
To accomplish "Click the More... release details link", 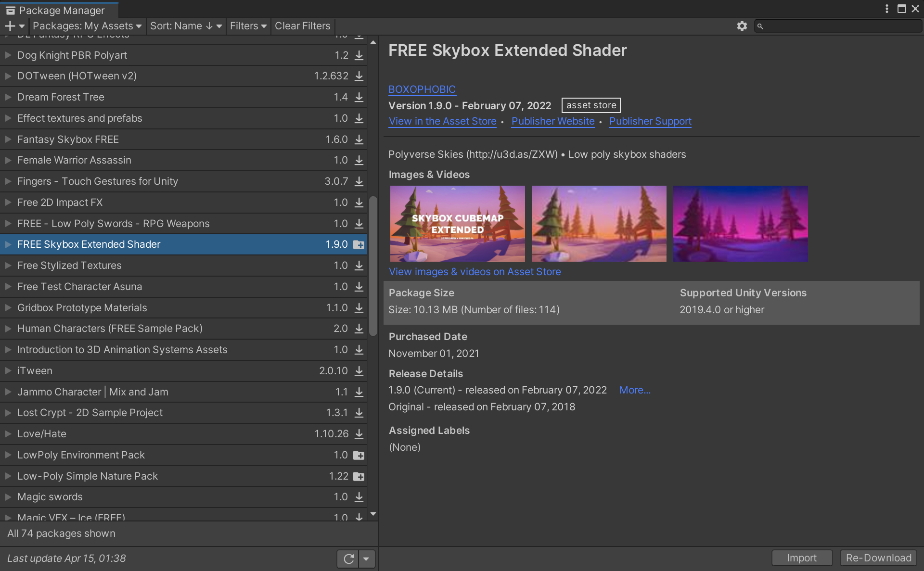I will pyautogui.click(x=635, y=390).
